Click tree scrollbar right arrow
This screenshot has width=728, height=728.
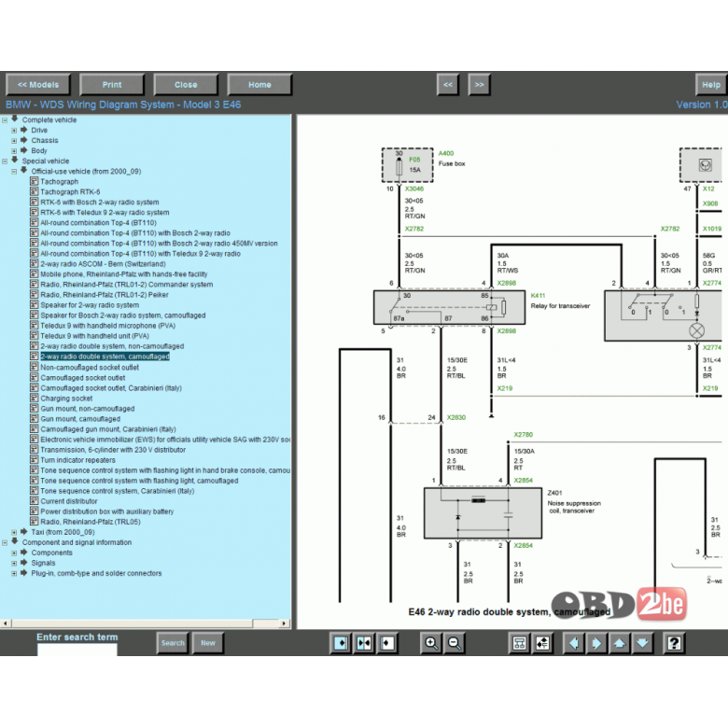[284, 623]
